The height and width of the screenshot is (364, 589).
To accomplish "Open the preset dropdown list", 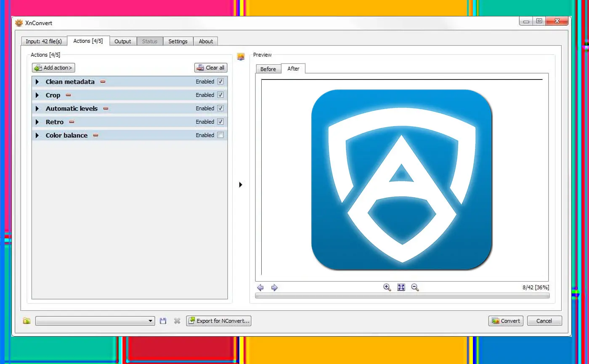I will point(150,321).
